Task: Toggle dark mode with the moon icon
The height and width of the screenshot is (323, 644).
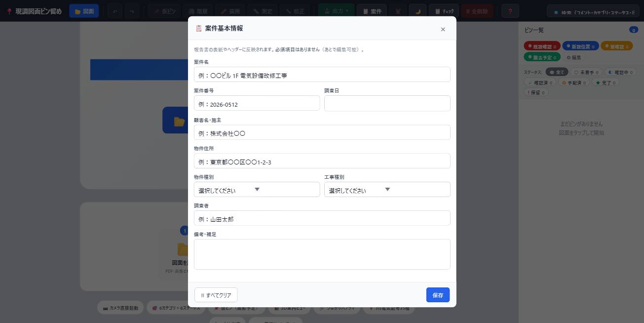Action: click(417, 11)
